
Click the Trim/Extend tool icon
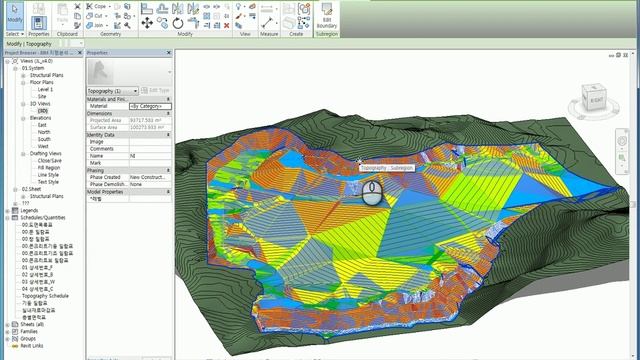coord(193,23)
